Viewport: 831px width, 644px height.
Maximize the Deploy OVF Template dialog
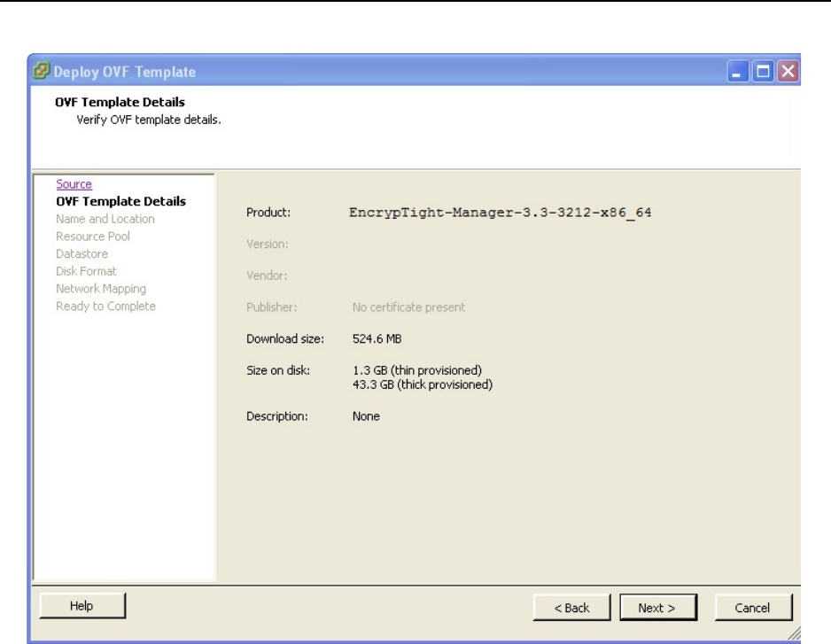click(x=764, y=72)
